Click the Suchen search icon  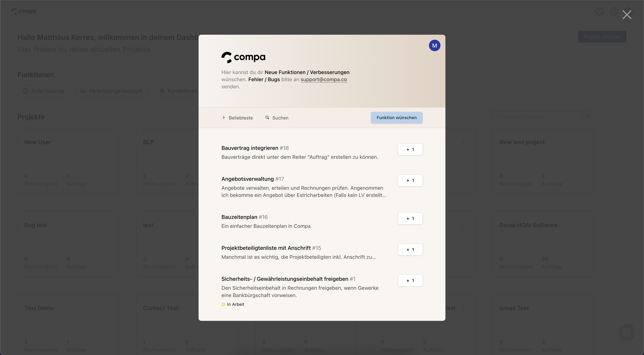tap(267, 117)
